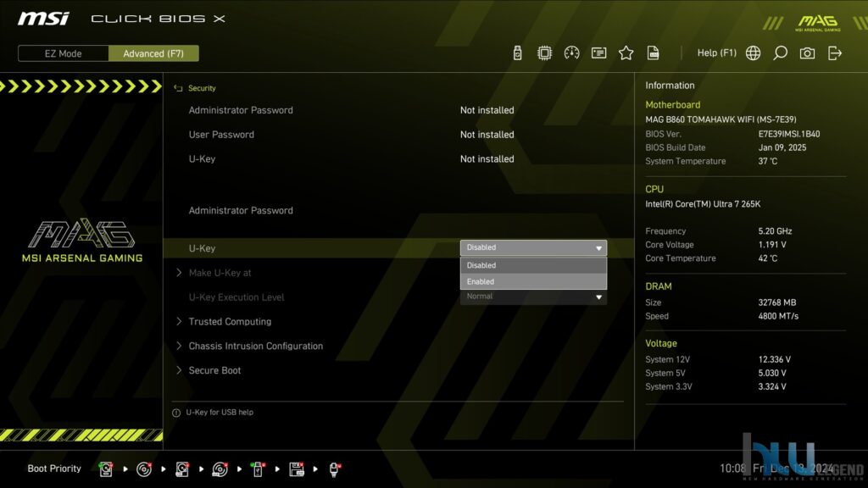This screenshot has width=868, height=488.
Task: Open the U-Key dropdown showing Disabled
Action: [x=533, y=248]
